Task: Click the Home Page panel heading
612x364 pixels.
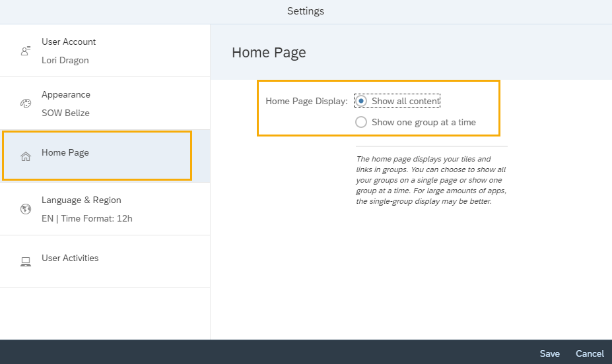Action: click(x=269, y=53)
